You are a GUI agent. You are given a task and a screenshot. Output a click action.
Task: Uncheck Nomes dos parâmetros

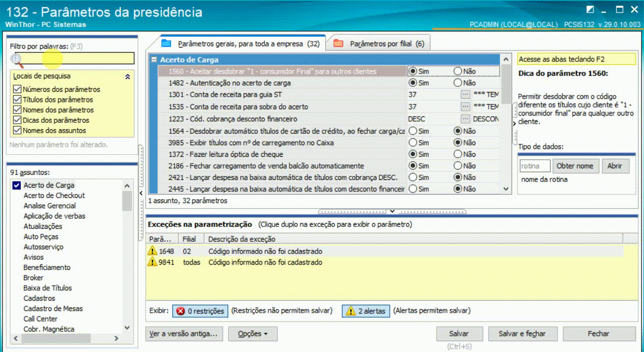click(x=17, y=110)
